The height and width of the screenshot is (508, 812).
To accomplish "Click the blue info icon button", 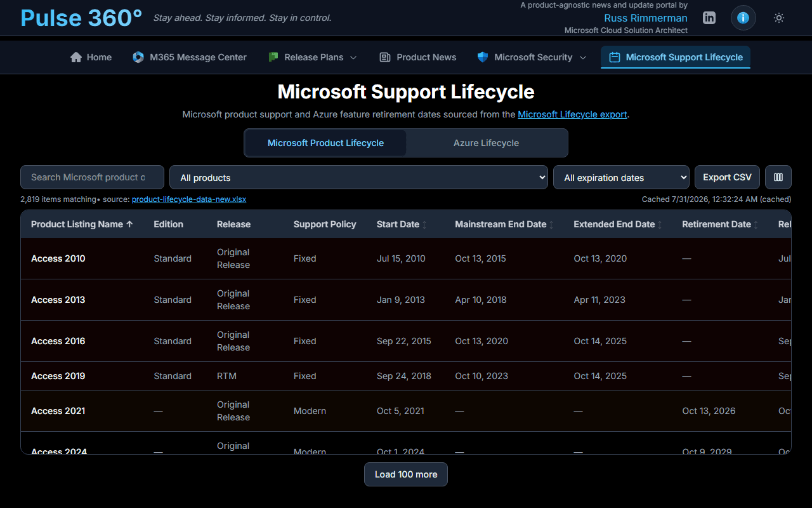I will (743, 18).
